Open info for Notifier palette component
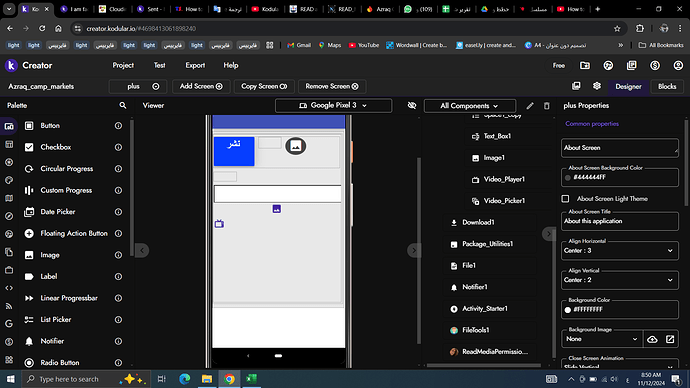 coord(118,341)
